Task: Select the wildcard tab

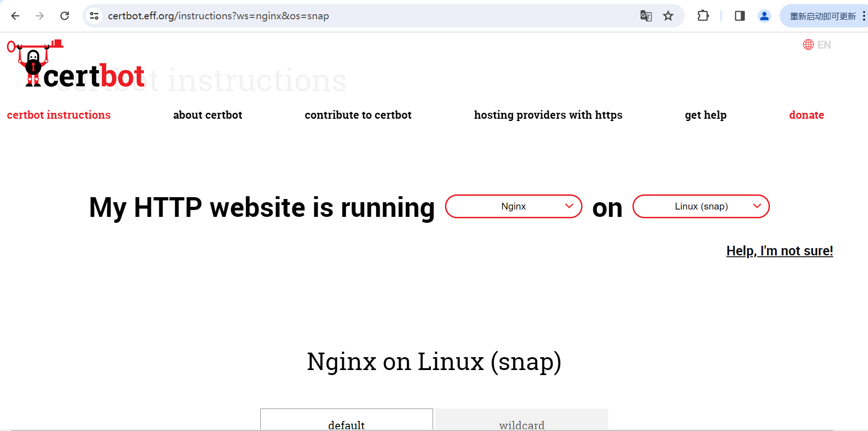Action: (x=522, y=420)
